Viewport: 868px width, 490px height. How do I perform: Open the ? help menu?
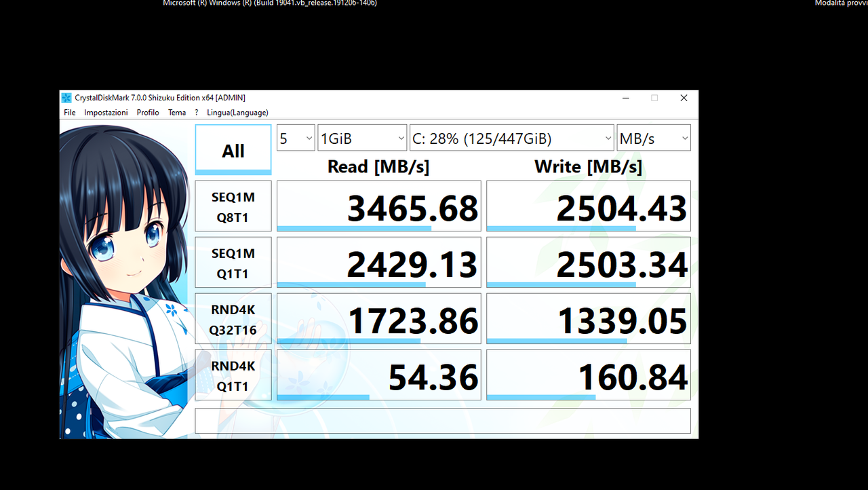[x=197, y=113]
